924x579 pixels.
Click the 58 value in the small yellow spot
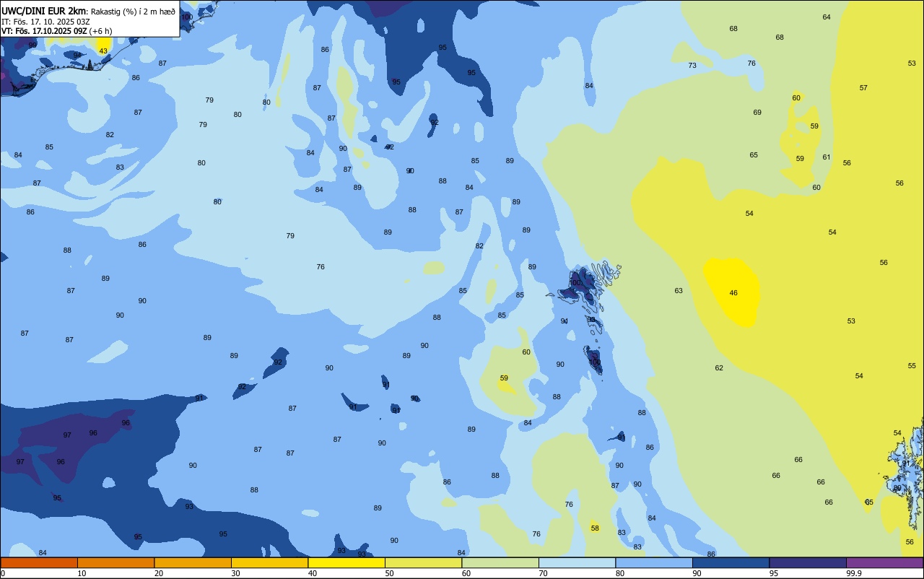click(595, 528)
